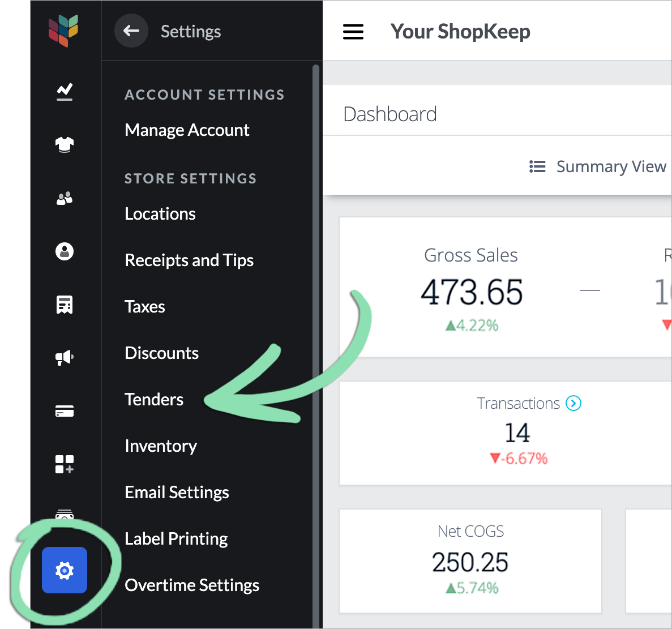Click the ShopKeep logo icon
This screenshot has width=672, height=629.
(63, 31)
